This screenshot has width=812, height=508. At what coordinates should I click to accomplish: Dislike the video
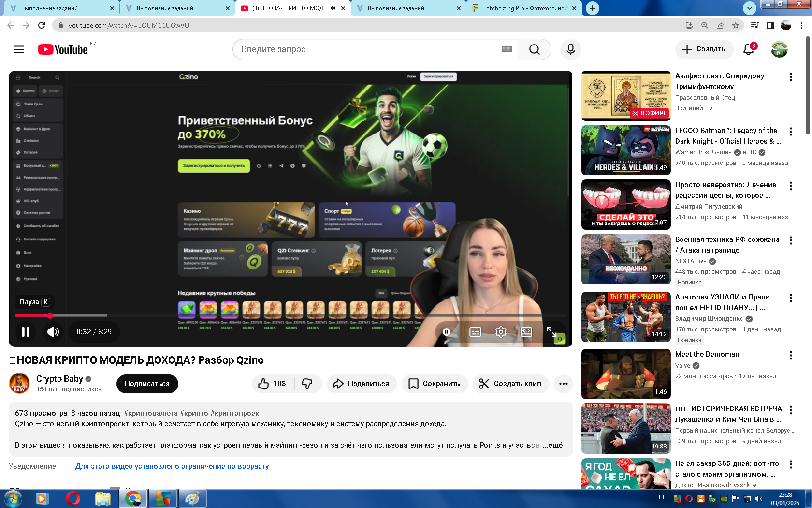[x=307, y=384]
